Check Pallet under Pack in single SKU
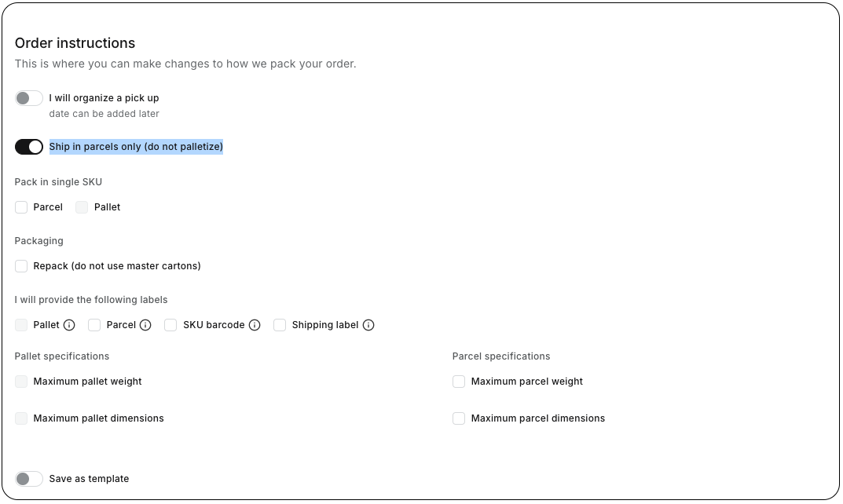The image size is (843, 504). pos(82,207)
